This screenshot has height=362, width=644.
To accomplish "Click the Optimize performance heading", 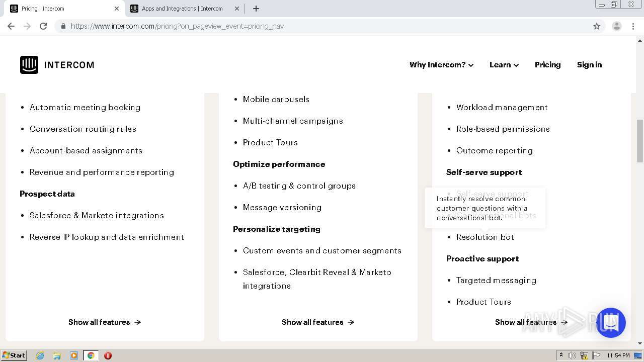I will (x=279, y=164).
